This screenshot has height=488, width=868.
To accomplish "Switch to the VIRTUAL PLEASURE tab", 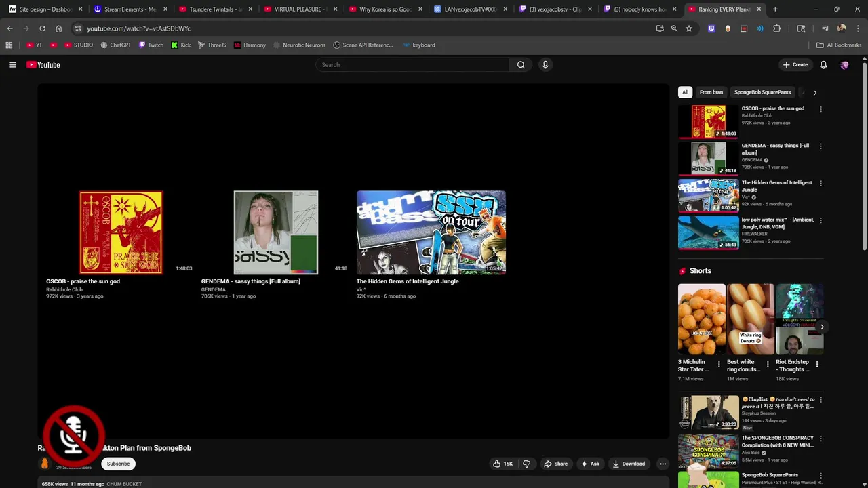I will click(x=299, y=9).
